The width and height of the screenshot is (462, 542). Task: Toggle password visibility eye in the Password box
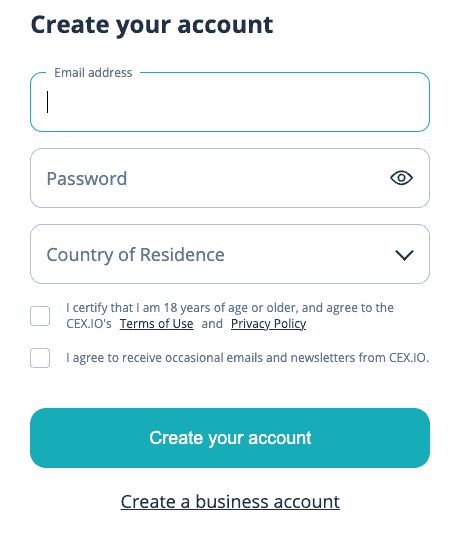point(401,178)
